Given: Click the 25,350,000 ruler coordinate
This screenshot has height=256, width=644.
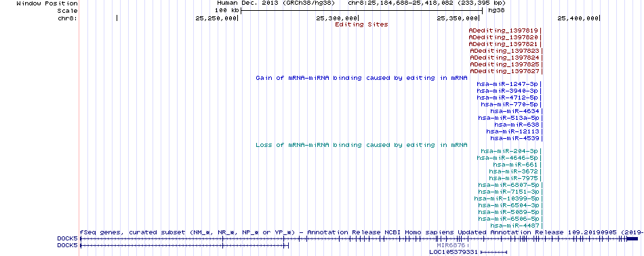Looking at the screenshot, I should [458, 18].
